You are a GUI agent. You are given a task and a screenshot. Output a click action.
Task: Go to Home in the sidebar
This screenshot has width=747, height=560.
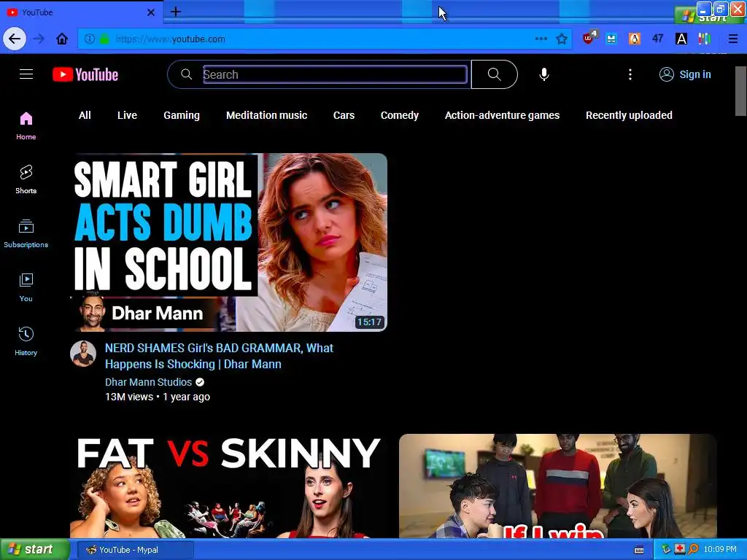point(26,125)
